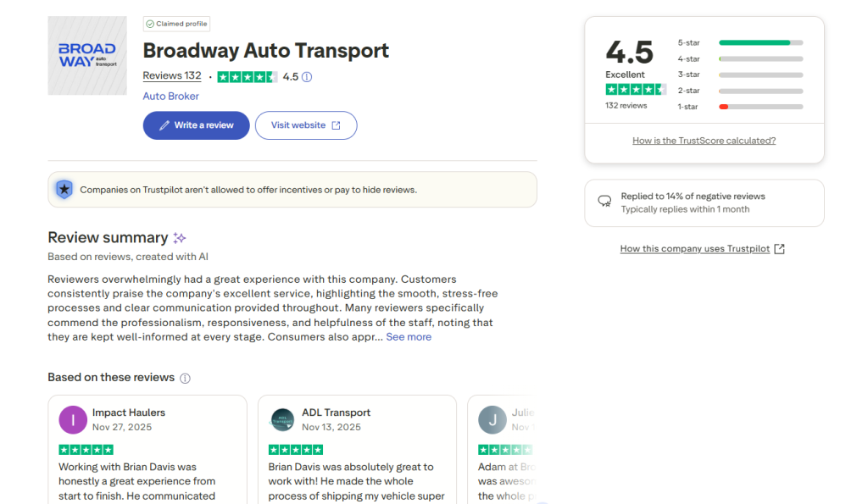Click the info icon after Based on these reviews

point(185,378)
